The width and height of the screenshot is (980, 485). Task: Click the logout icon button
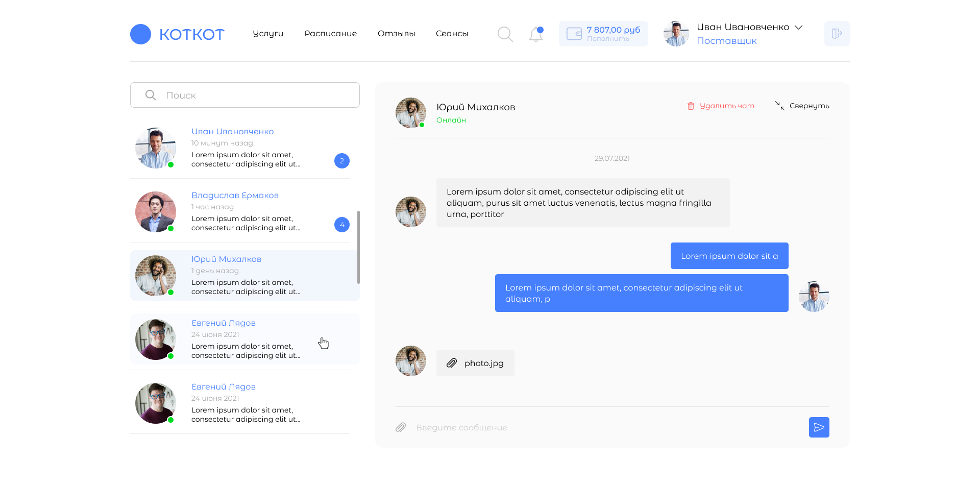coord(837,34)
